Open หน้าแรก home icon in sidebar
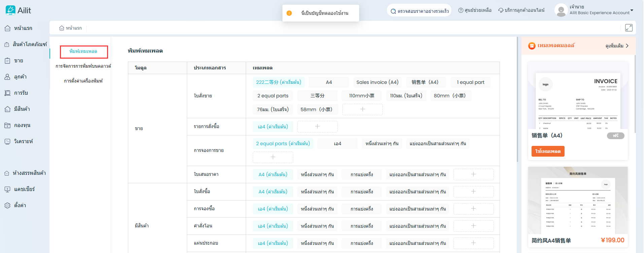This screenshot has height=253, width=644. tap(7, 28)
